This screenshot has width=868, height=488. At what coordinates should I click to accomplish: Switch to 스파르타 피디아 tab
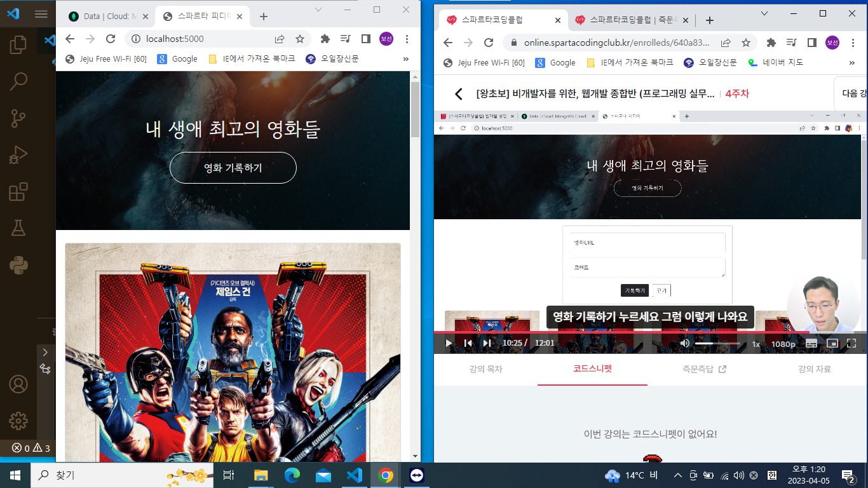coord(202,17)
